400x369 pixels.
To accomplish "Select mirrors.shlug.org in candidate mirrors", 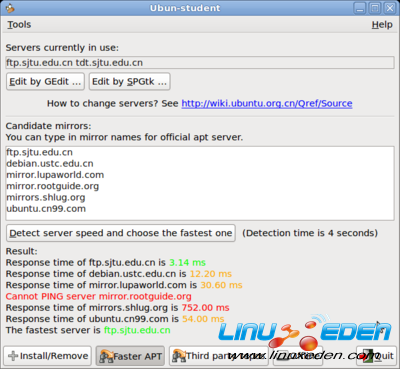I will coord(46,197).
